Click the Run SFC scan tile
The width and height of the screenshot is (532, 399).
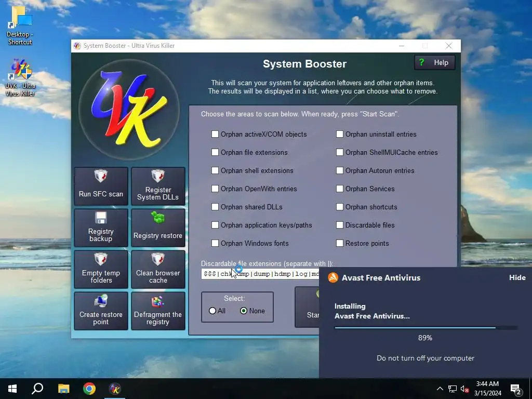click(101, 186)
